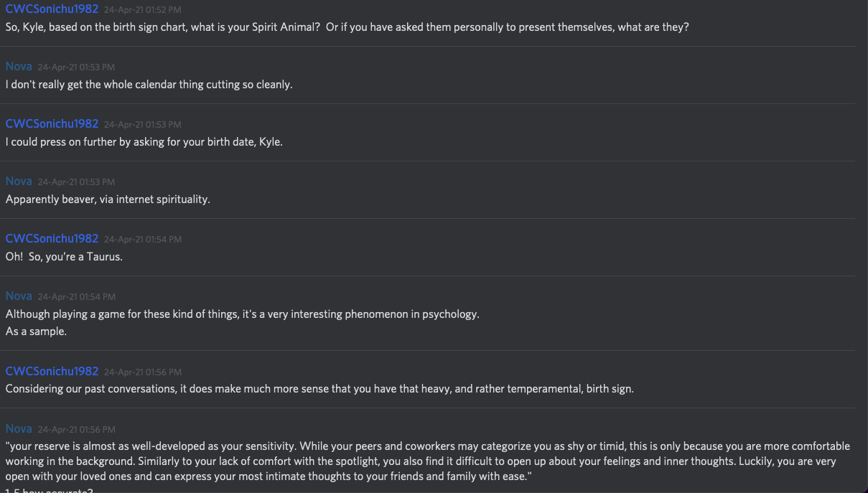Open CWCSonichu1982 profile above the temperamental birth sign message

click(x=52, y=372)
